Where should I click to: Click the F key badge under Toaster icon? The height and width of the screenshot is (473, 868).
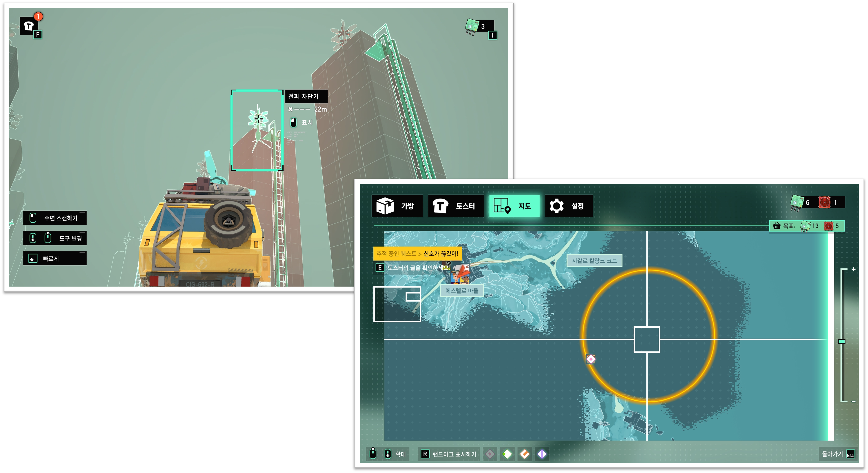coord(37,35)
